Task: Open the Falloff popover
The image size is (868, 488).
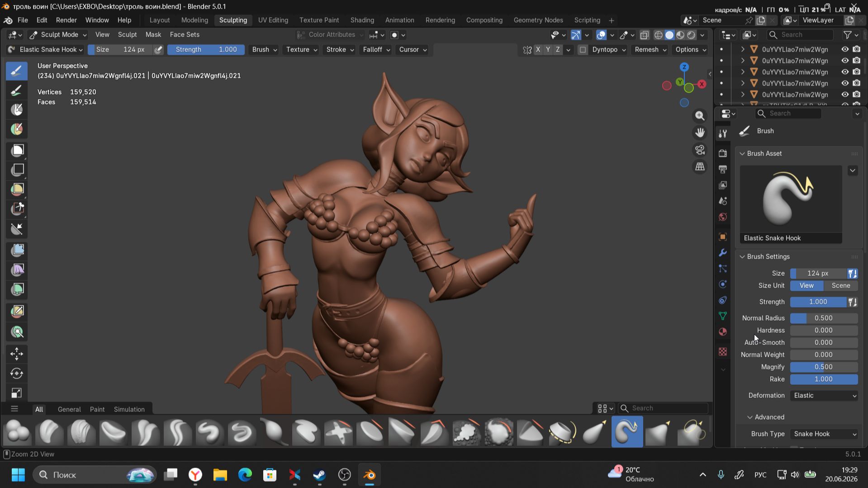Action: (376, 50)
